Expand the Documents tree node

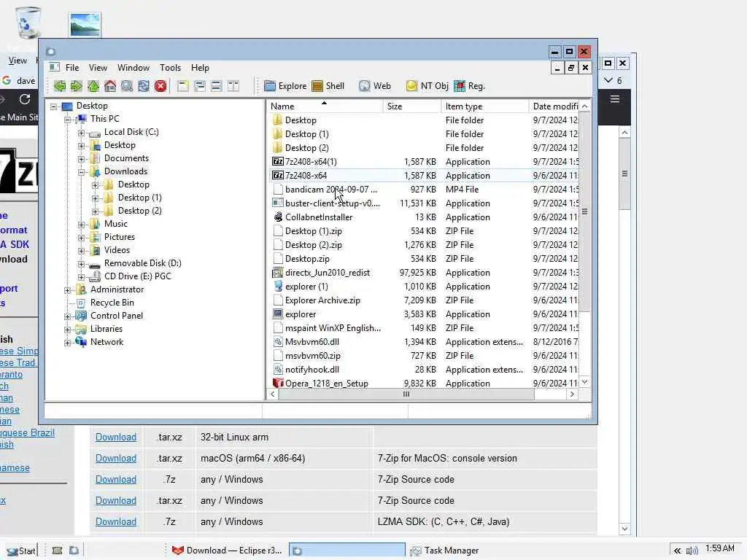(82, 159)
